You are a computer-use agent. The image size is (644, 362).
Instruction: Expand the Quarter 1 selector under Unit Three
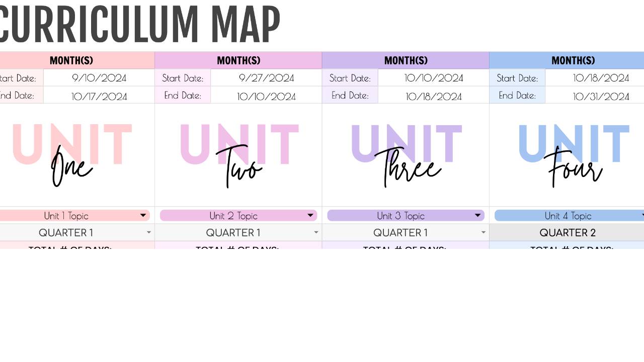pos(483,232)
